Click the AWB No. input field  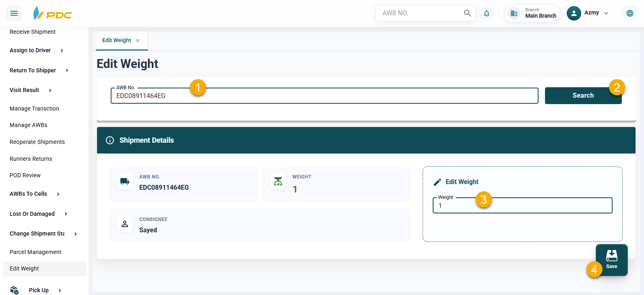324,96
